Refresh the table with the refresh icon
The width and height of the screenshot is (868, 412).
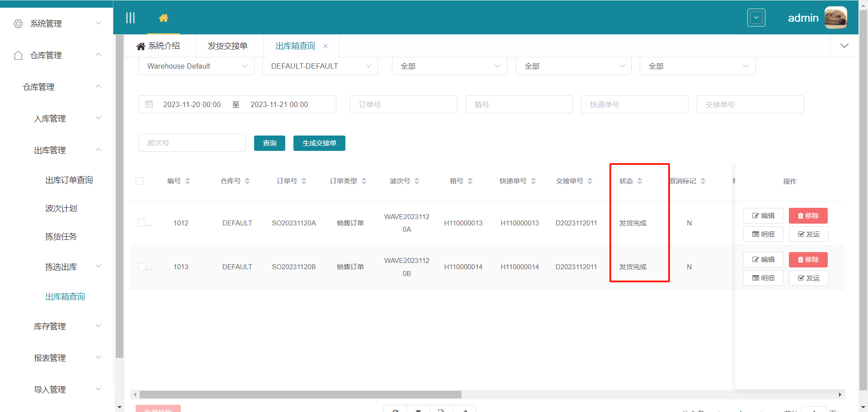395,410
